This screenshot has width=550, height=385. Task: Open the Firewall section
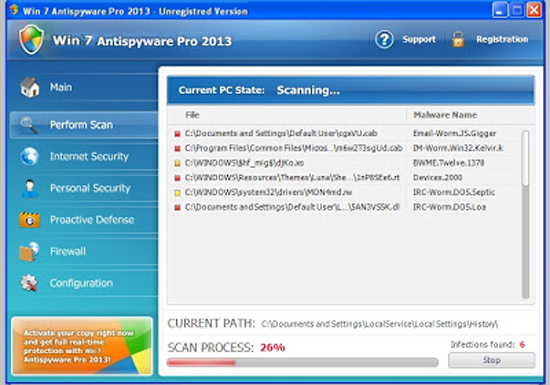[x=84, y=251]
